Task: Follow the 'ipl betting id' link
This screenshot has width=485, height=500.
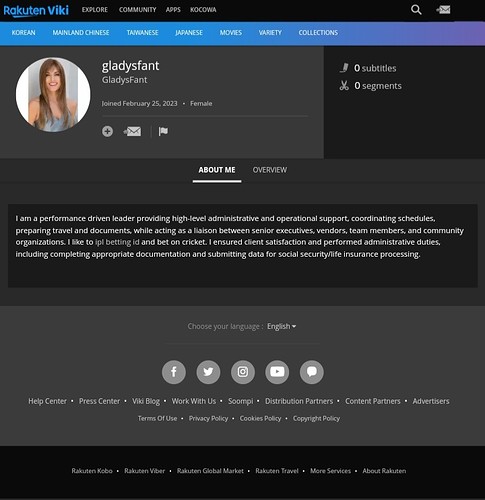Action: 117,242
